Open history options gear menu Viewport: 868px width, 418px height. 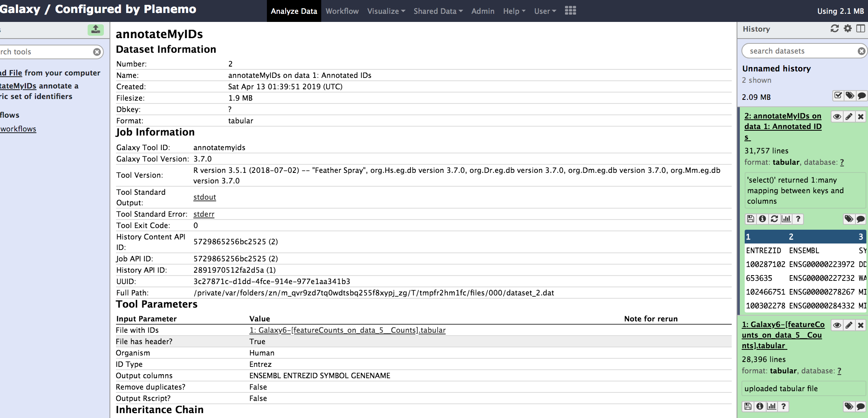click(847, 29)
